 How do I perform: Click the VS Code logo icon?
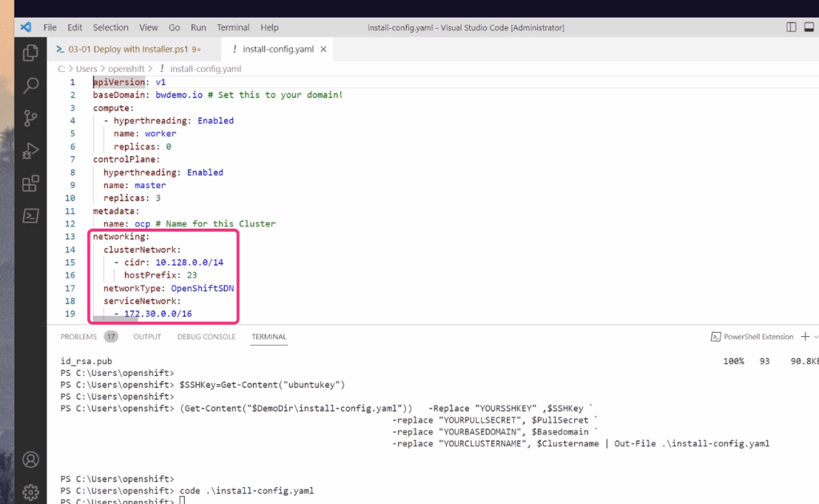26,27
